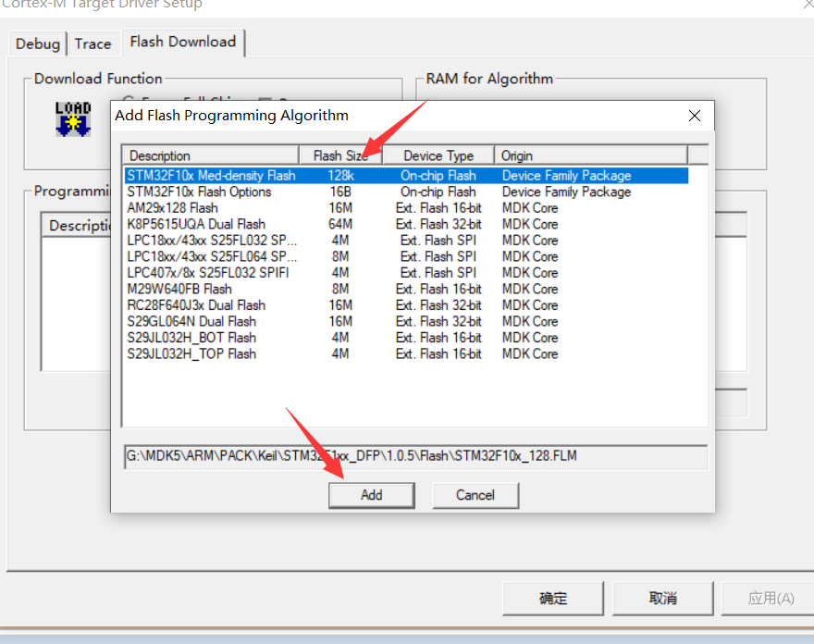Select LPC407x/8x S25FL032 SPIFI row
Screen dimensions: 814x644
pyautogui.click(x=406, y=272)
